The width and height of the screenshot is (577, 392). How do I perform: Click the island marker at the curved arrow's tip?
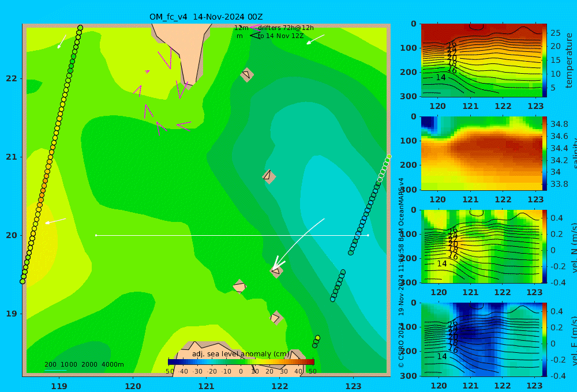276,272
